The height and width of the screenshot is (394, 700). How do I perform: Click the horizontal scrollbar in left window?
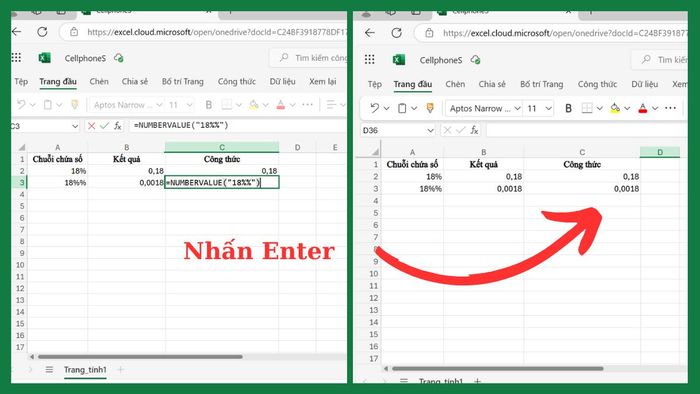tap(140, 357)
